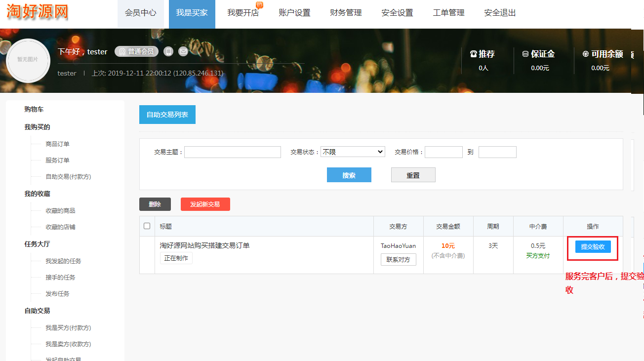Open the 我要开店 menu item

click(243, 13)
